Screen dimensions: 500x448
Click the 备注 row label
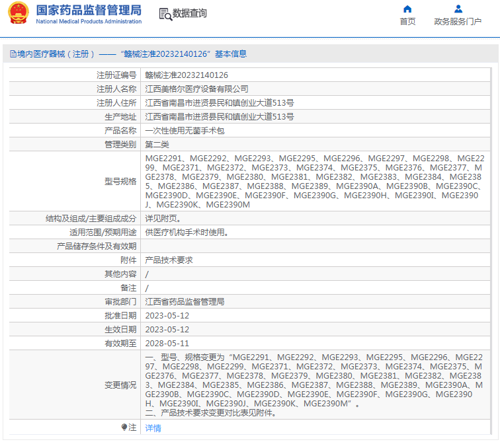pos(128,287)
